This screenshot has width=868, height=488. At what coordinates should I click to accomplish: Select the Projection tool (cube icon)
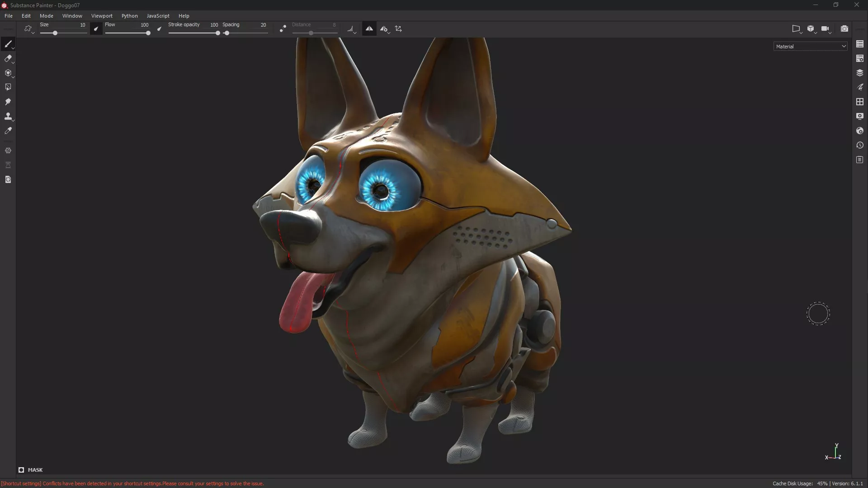(x=8, y=73)
